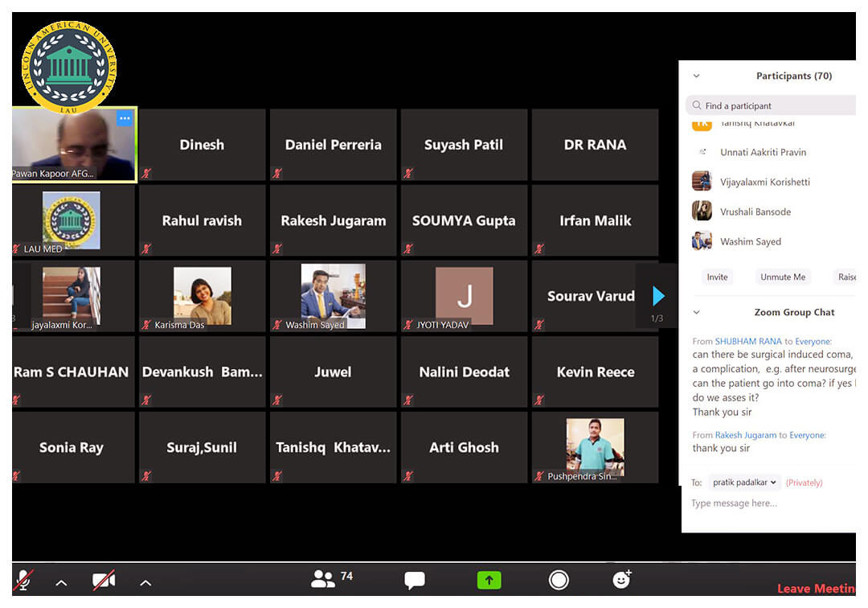The image size is (868, 608).
Task: Click the Raise hand button
Action: [x=845, y=277]
